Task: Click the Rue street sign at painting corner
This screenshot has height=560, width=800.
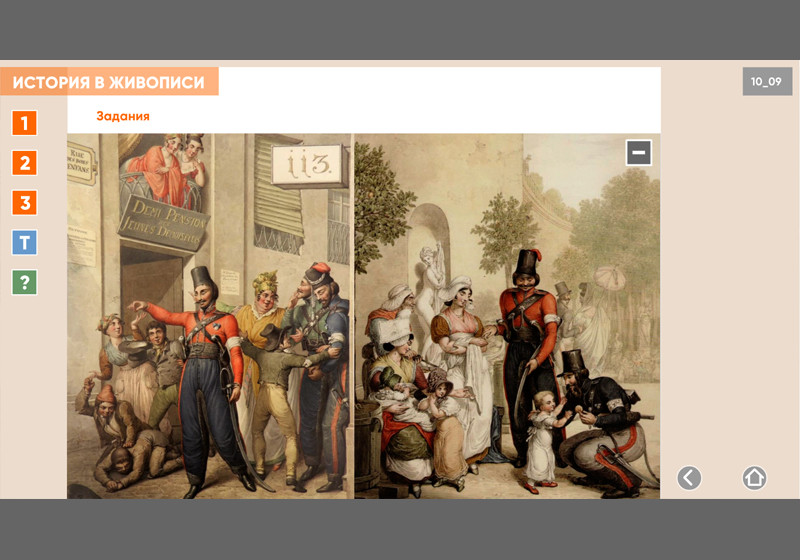Action: (x=81, y=163)
